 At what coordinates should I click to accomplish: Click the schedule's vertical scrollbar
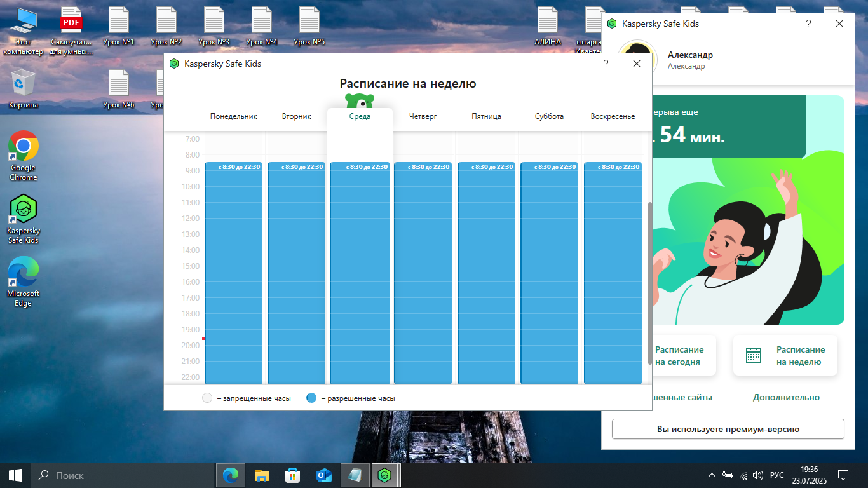pyautogui.click(x=649, y=283)
